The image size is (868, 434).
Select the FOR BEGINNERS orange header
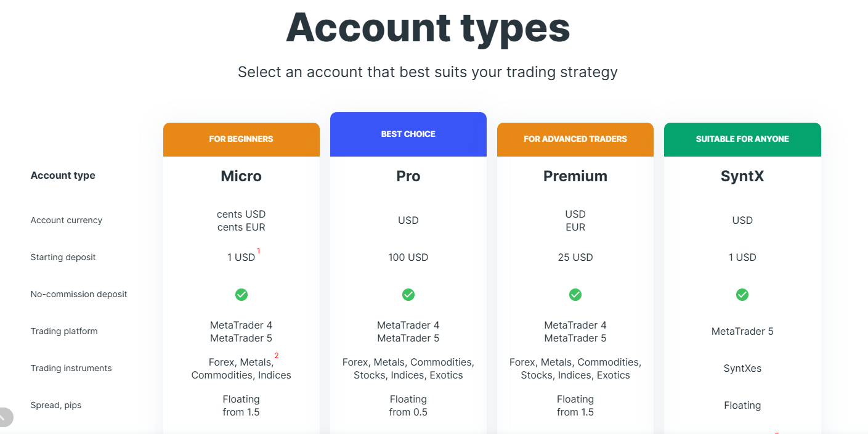click(x=241, y=139)
